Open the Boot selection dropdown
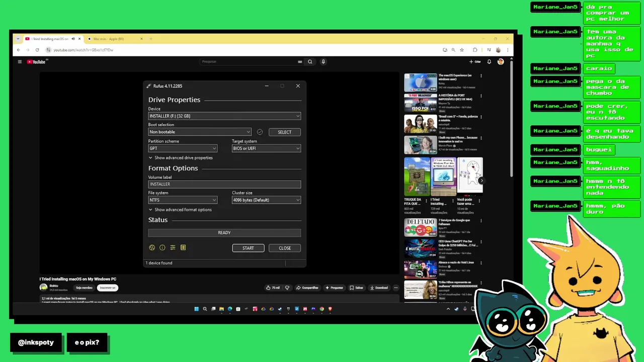 click(200, 132)
